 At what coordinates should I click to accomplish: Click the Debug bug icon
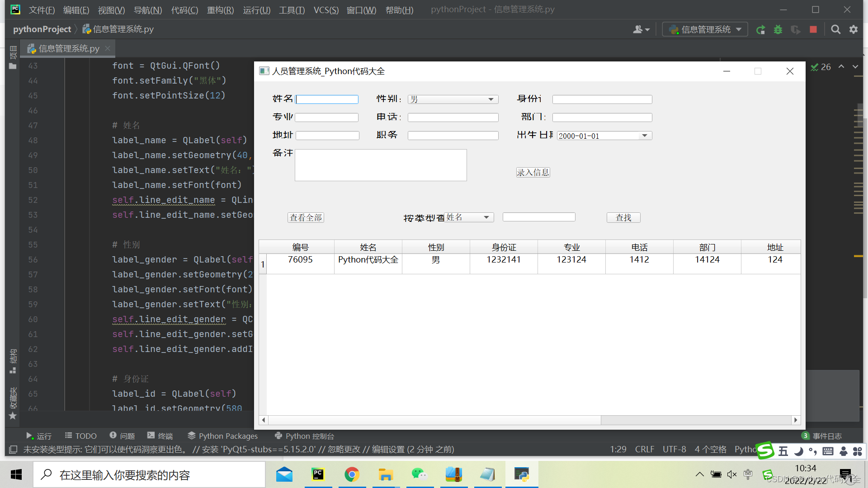tap(778, 30)
